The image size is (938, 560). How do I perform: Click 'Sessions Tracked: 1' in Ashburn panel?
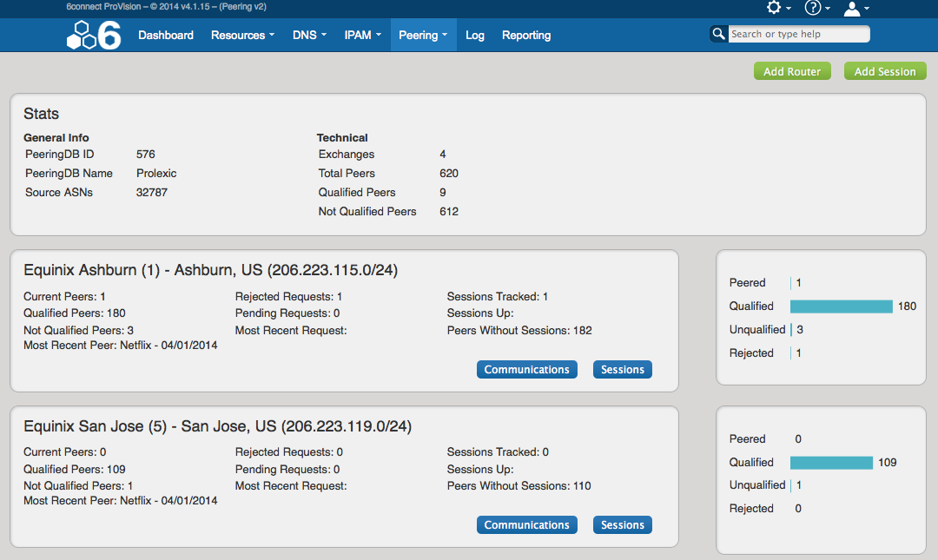click(x=497, y=297)
